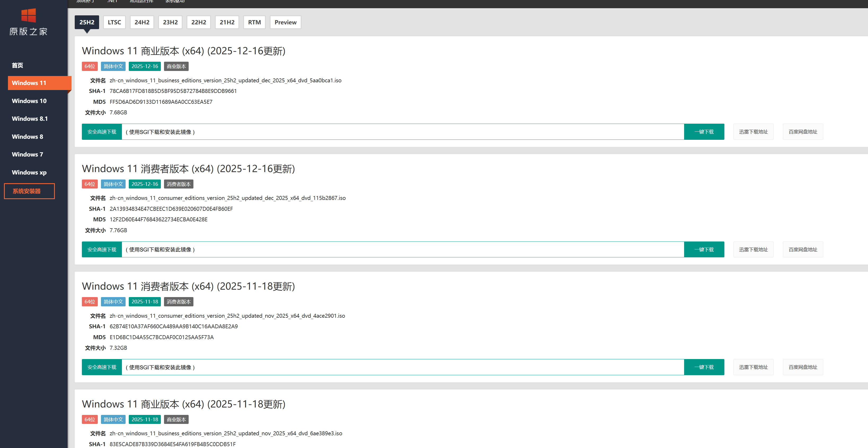Switch to the LTSC version tab

[114, 22]
